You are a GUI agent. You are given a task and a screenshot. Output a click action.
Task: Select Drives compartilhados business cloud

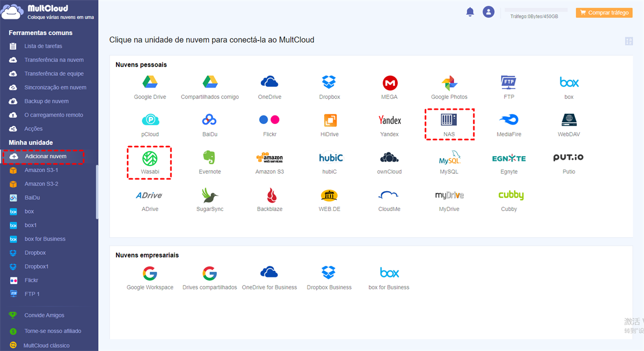(x=210, y=273)
